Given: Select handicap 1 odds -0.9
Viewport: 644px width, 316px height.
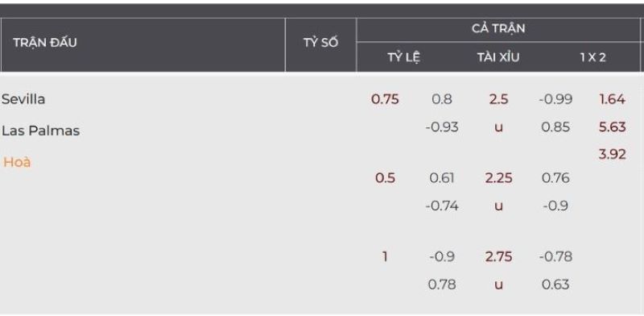Looking at the screenshot, I should click(442, 256).
